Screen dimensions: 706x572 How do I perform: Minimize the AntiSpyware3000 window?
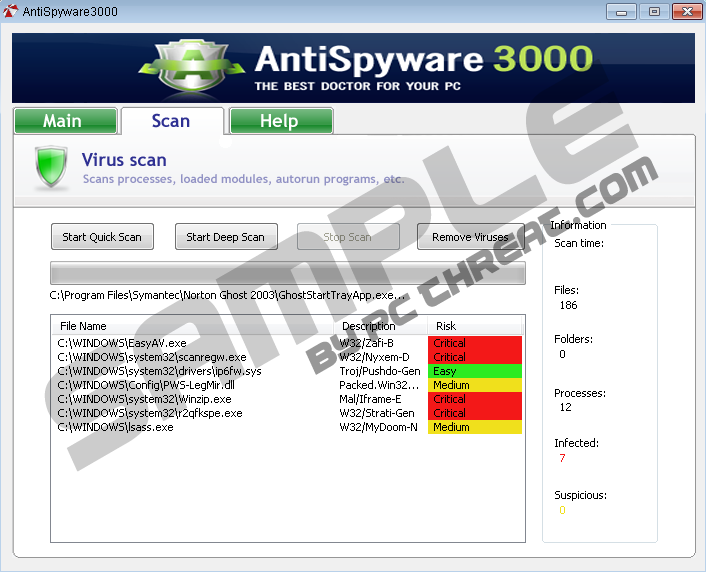pos(621,12)
